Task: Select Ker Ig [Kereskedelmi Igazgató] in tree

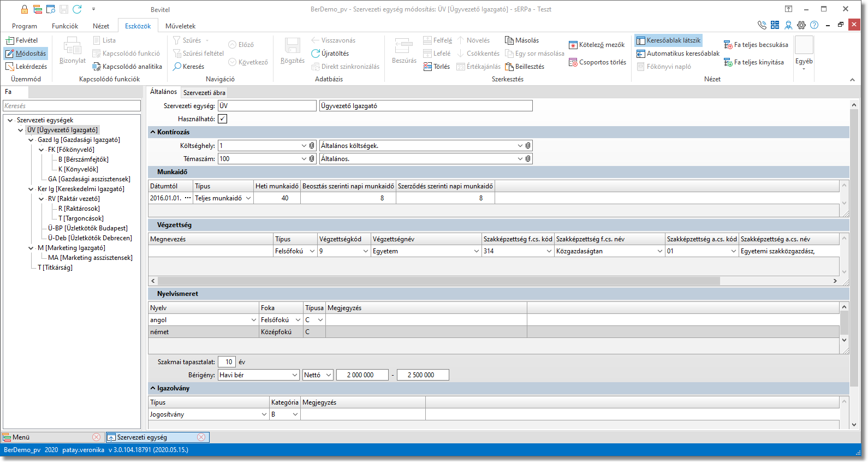Action: coord(81,189)
